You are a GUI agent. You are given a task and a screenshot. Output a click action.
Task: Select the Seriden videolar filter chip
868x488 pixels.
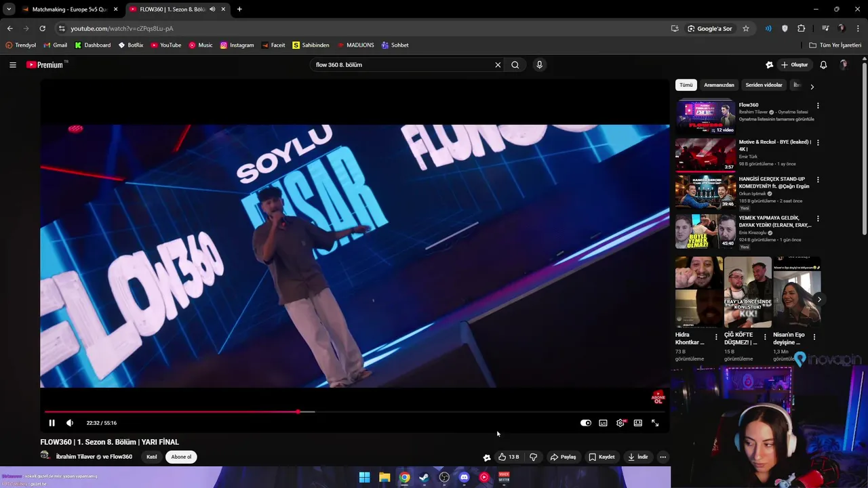tap(764, 85)
